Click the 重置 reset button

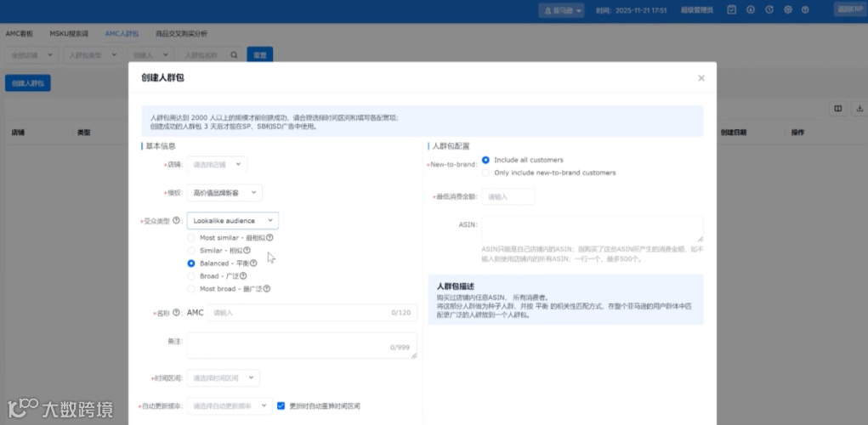(259, 55)
